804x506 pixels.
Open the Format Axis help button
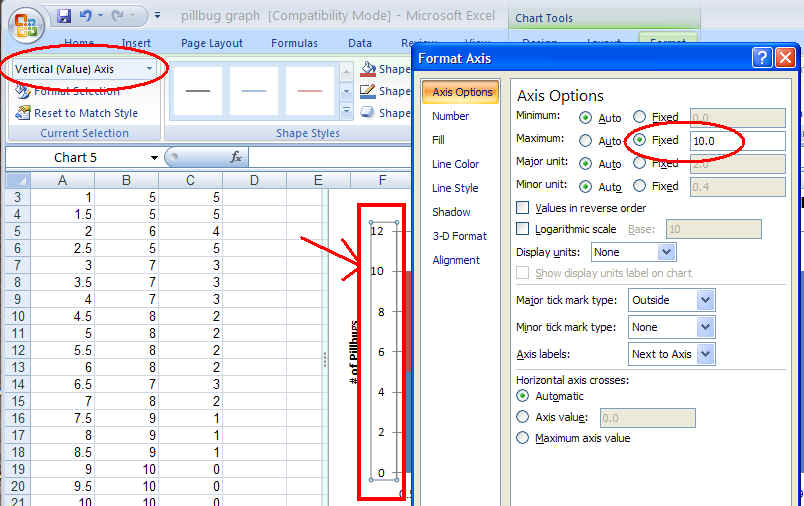[762, 57]
